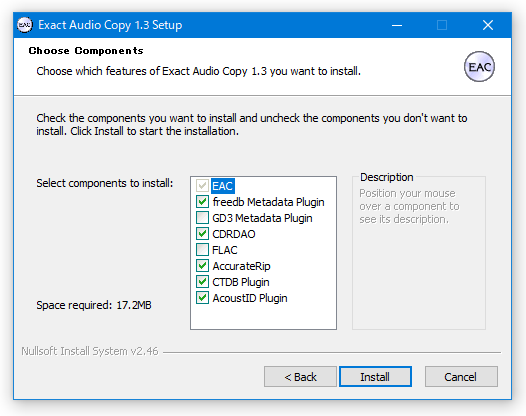Enable the GD3 Metadata Plugin checkbox

[x=202, y=218]
